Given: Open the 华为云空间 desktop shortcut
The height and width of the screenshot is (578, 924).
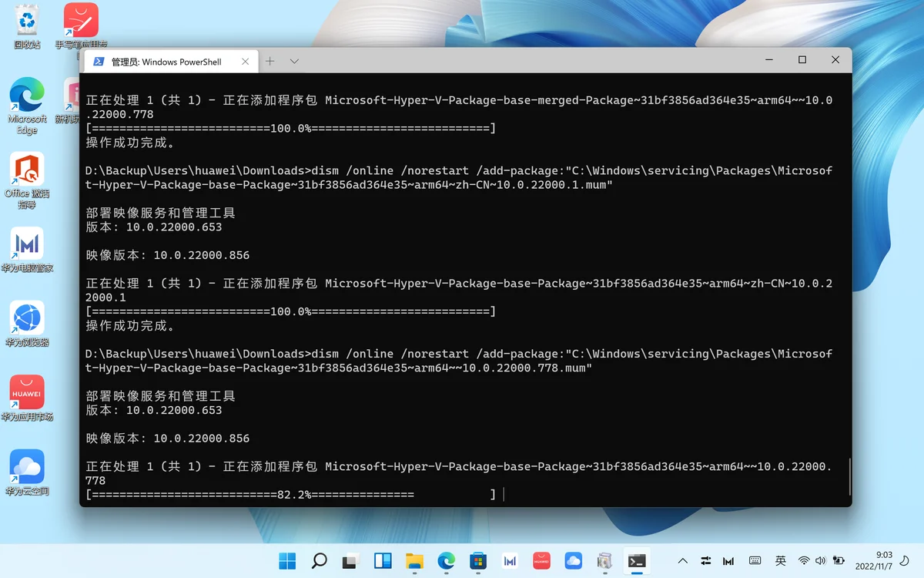Looking at the screenshot, I should click(27, 472).
